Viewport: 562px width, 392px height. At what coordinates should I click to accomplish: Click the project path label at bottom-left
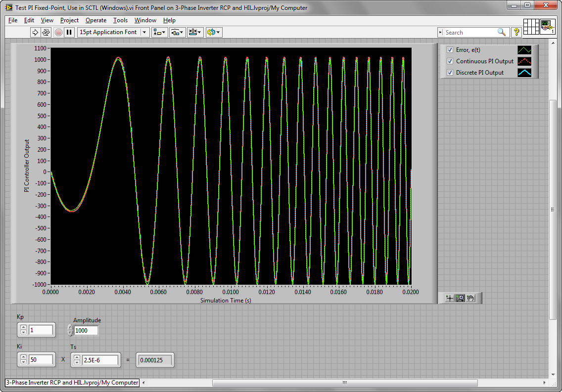pos(72,382)
